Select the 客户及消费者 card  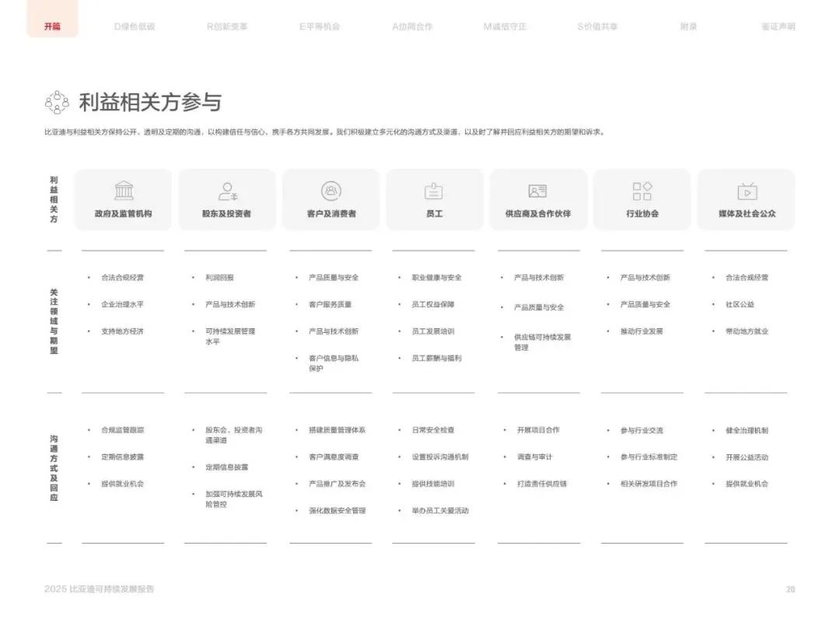[331, 200]
